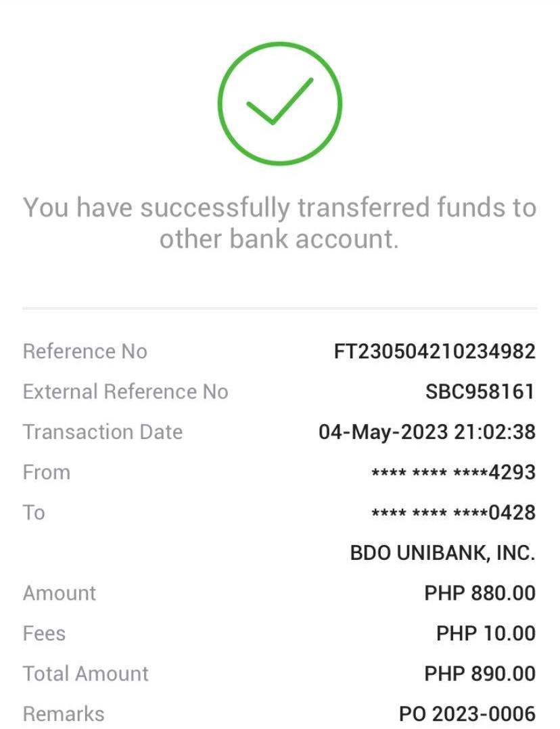Click the PHP 890.00 total value

click(480, 674)
